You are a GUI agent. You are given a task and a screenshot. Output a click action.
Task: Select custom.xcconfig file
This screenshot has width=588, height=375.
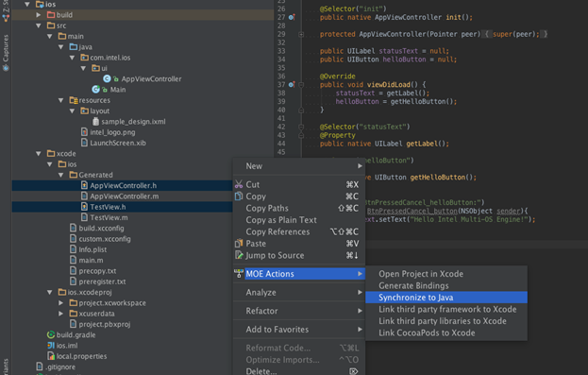point(105,239)
